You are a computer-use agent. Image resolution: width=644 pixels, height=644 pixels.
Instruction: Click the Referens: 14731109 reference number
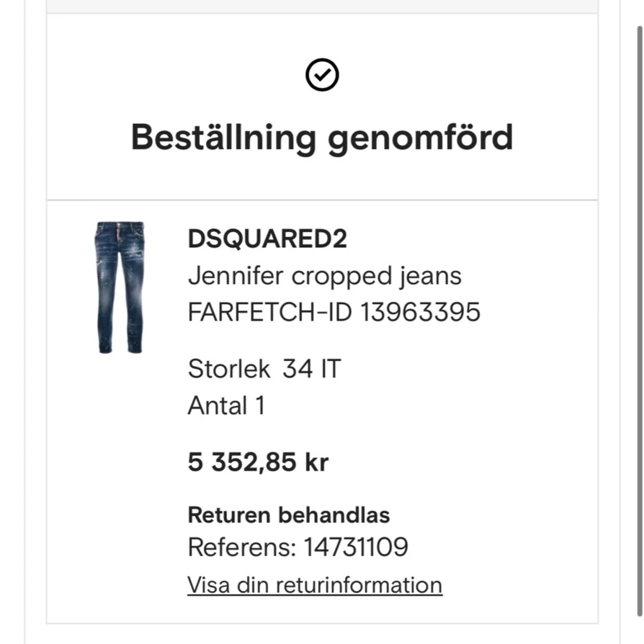298,547
